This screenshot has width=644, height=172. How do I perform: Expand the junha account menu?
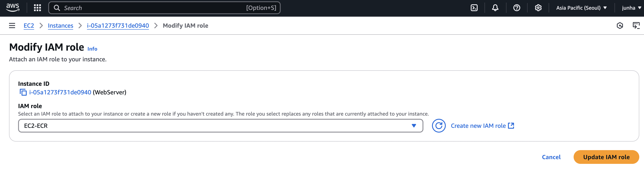[x=631, y=8]
